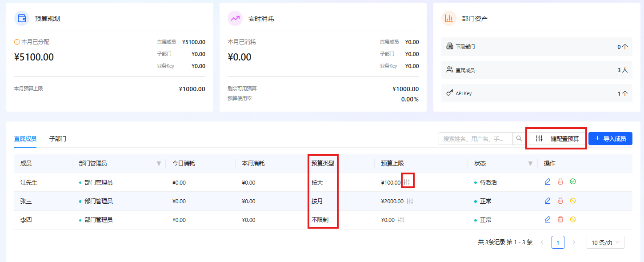Disable 张三 with yellow ban icon
The height and width of the screenshot is (262, 644).
click(x=573, y=201)
